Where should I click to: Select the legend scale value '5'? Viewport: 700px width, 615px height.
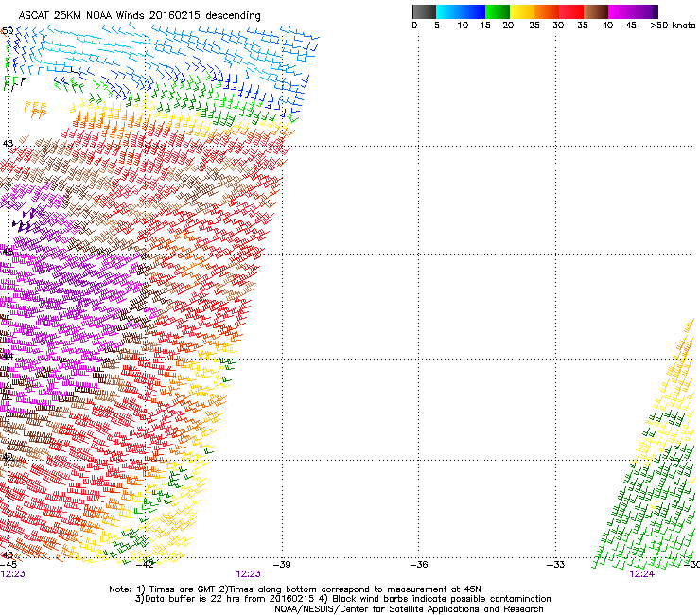pos(437,26)
